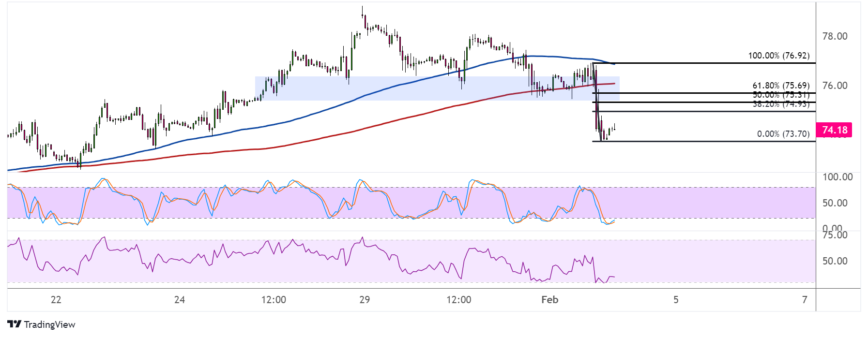Image resolution: width=868 pixels, height=337 pixels.
Task: Select the 100.00% (76.92) Fibonacci label
Action: click(x=778, y=56)
